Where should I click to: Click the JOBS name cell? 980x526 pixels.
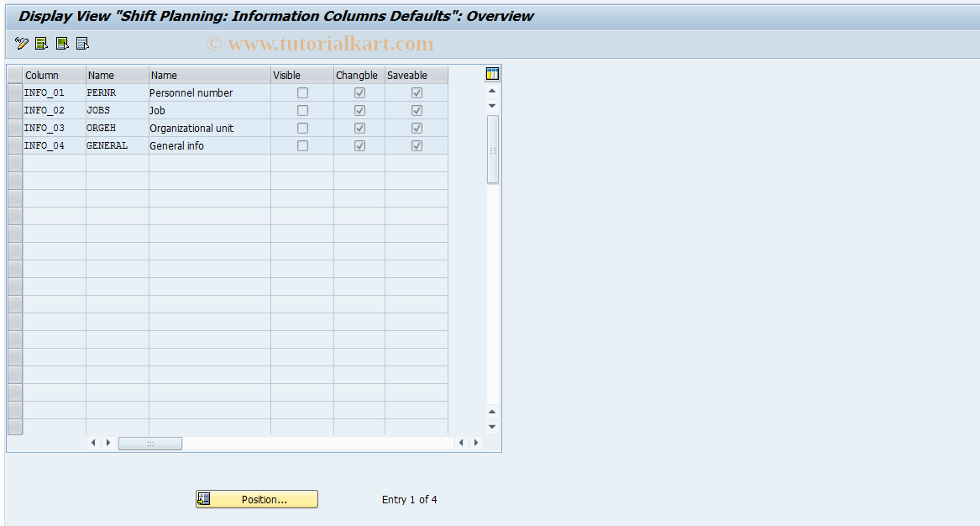click(x=118, y=111)
